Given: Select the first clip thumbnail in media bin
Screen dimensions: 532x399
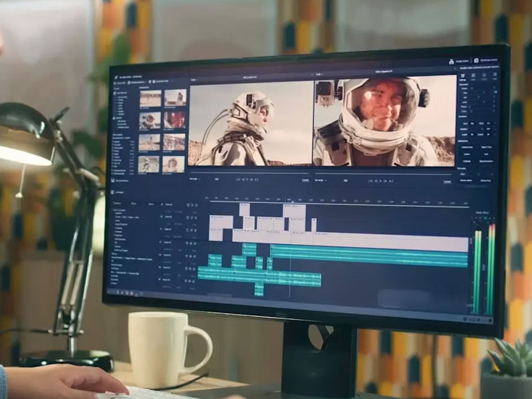Looking at the screenshot, I should pyautogui.click(x=150, y=98).
